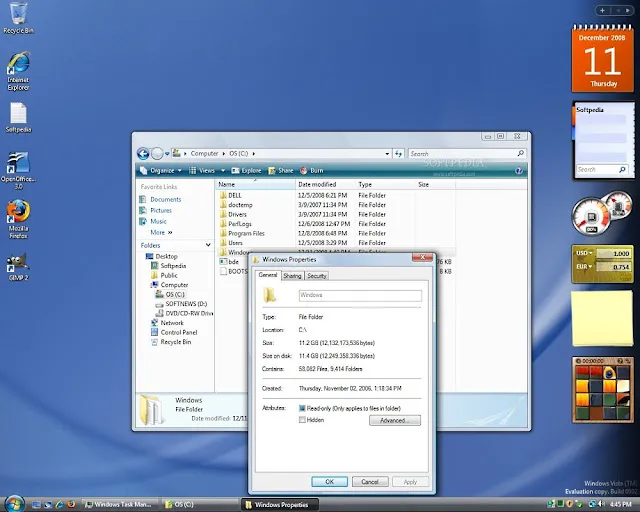Viewport: 640px width, 512px height.
Task: Click the Explore toolbar item
Action: tap(246, 171)
